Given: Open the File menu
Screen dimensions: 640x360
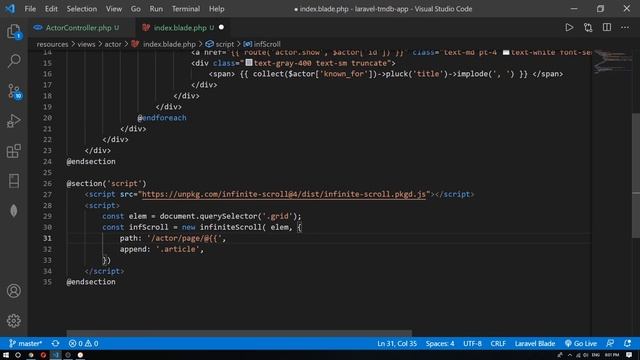Looking at the screenshot, I should 30,9.
